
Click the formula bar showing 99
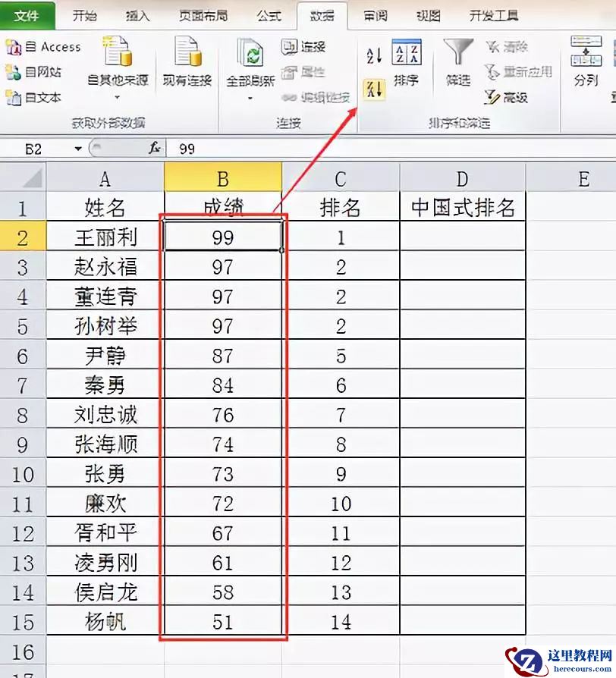click(x=389, y=149)
